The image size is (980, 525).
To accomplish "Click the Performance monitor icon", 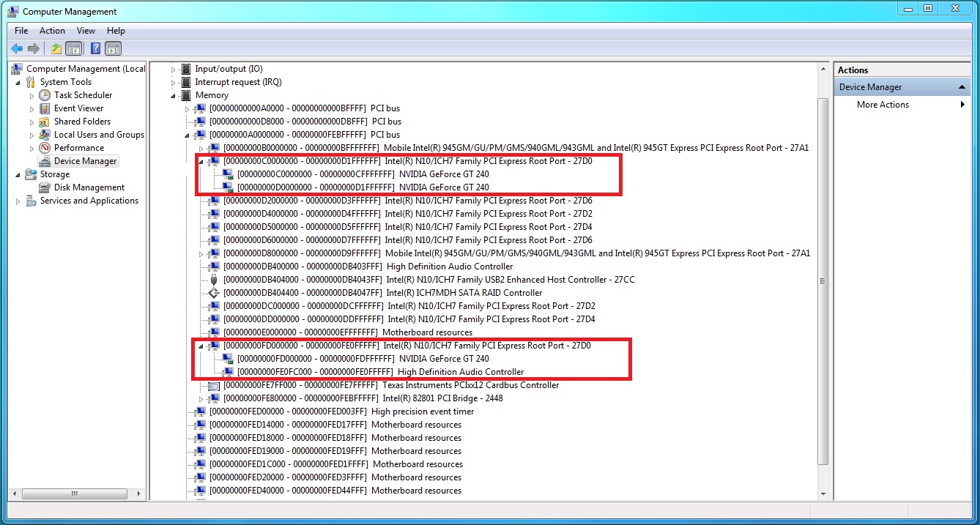I will coord(45,148).
